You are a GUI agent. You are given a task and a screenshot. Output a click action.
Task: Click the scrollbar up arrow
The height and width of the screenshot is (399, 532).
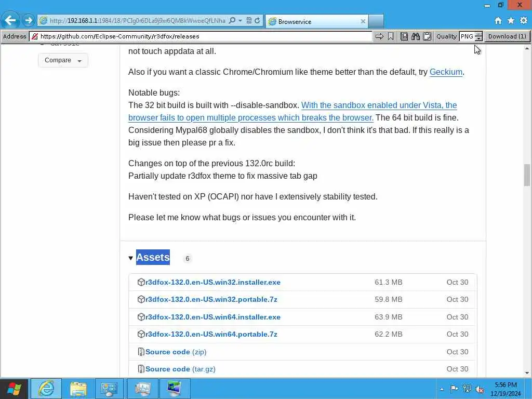(x=527, y=48)
